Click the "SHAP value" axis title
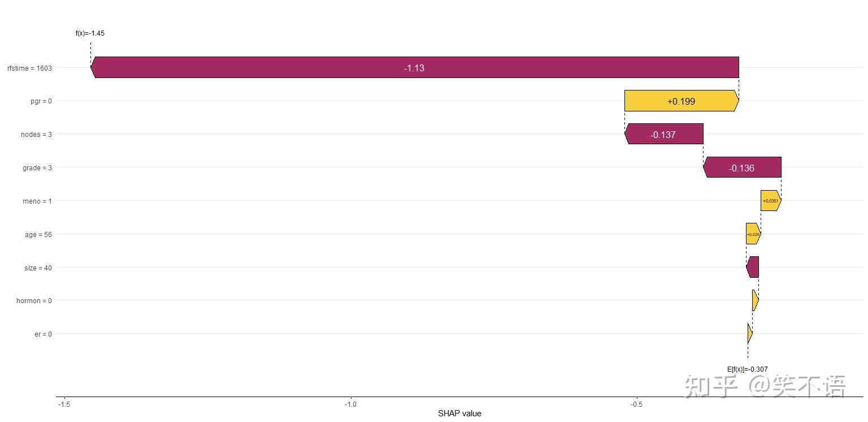Image resolution: width=868 pixels, height=422 pixels. pos(459,414)
